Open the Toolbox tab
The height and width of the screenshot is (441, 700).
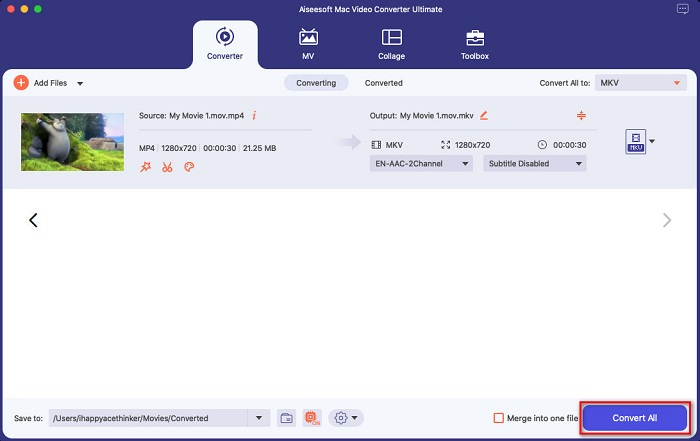coord(475,44)
